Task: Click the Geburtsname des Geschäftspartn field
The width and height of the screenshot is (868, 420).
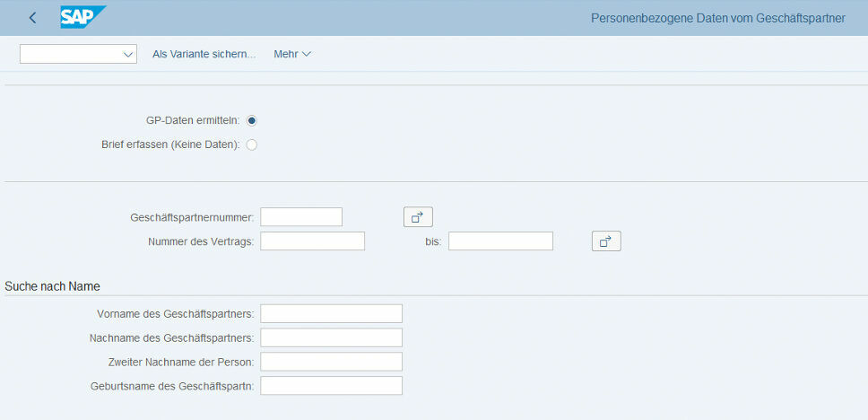Action: coord(331,386)
